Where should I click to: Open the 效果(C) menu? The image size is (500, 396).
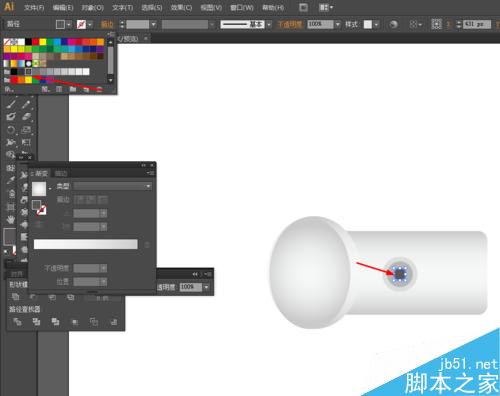pos(181,7)
